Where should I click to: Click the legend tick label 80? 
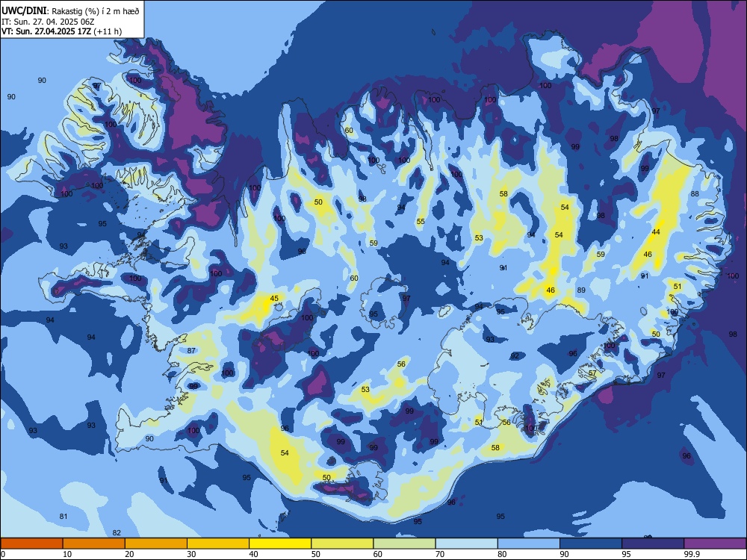[503, 554]
